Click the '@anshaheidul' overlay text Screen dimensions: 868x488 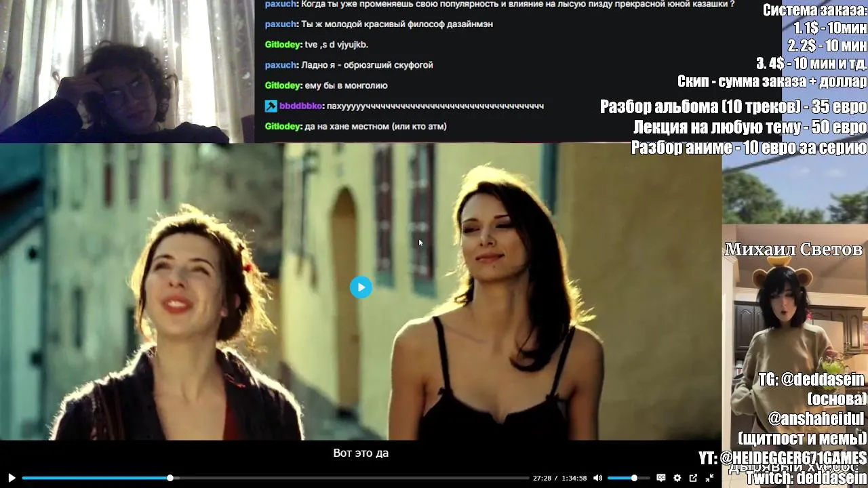tap(816, 419)
